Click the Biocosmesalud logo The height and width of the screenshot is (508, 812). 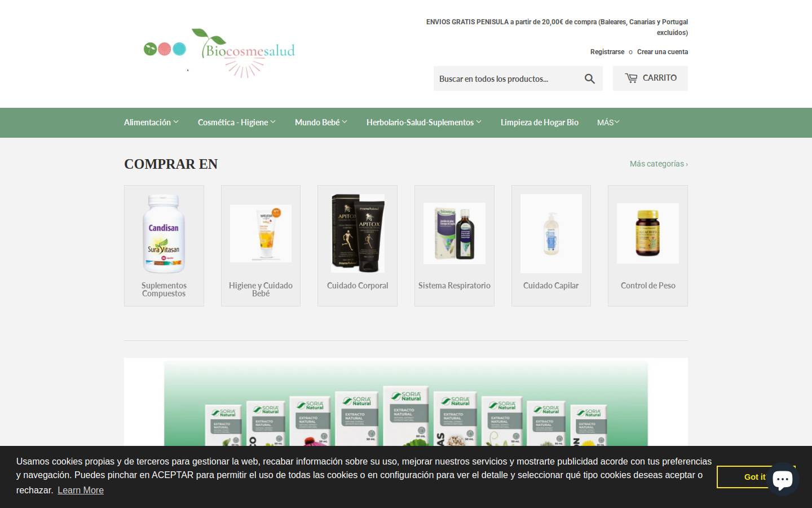[219, 52]
